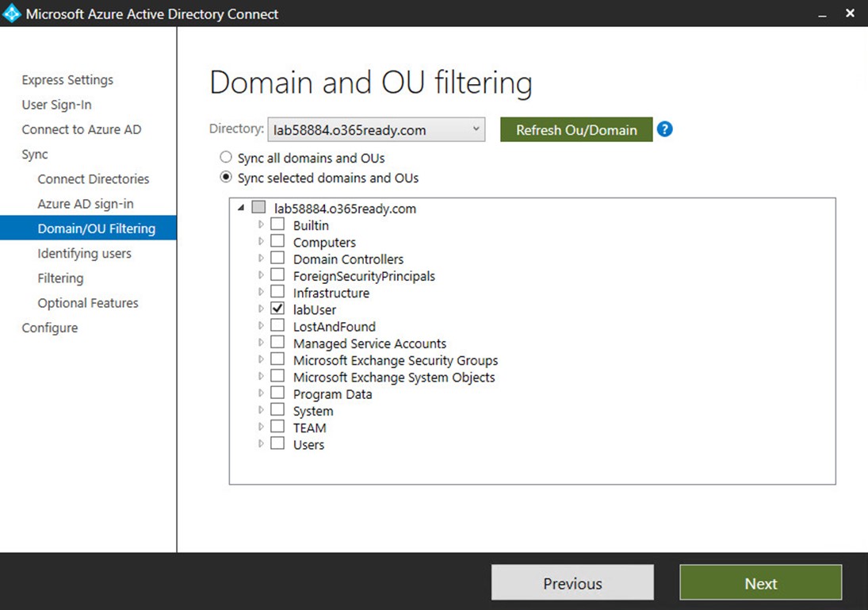Viewport: 868px width, 610px height.
Task: Expand the LostAndFound node
Action: click(261, 325)
